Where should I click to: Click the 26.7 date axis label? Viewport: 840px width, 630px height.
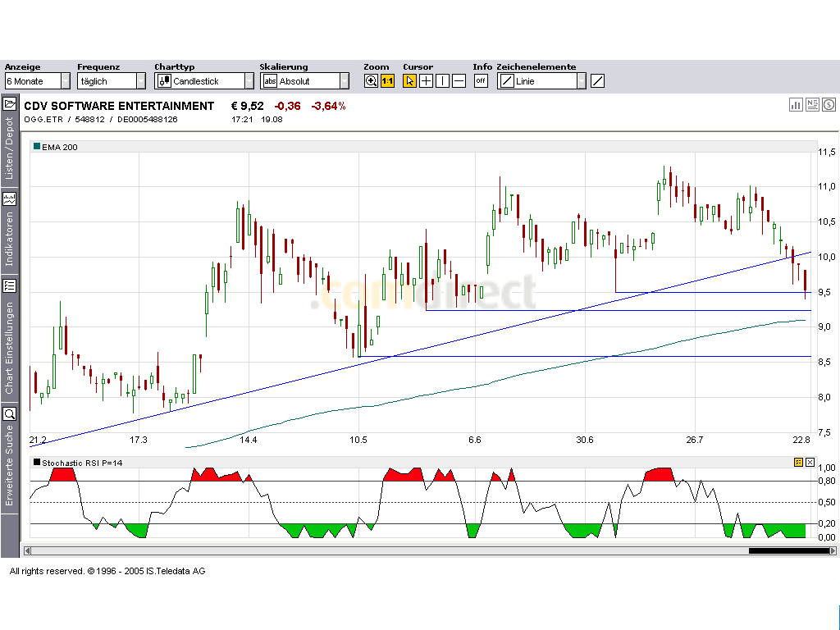[x=694, y=440]
